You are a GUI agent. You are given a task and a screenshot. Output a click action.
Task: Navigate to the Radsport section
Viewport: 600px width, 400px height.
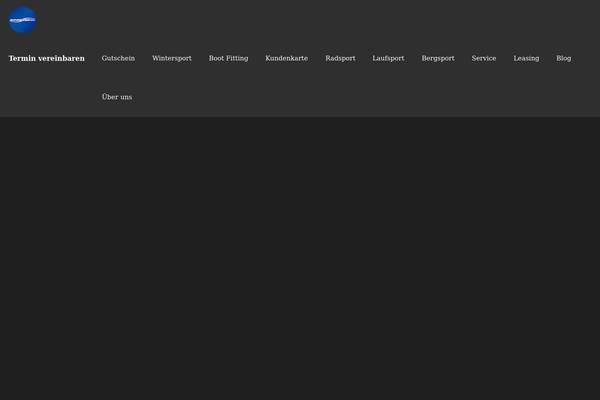click(340, 59)
